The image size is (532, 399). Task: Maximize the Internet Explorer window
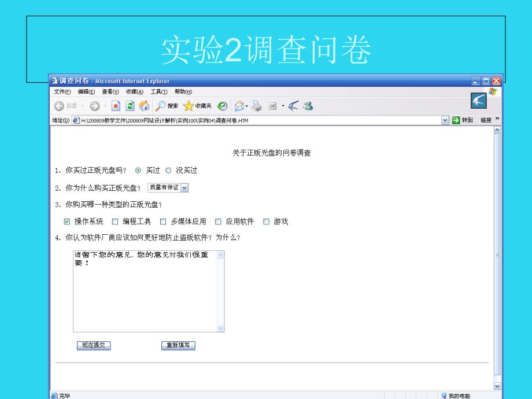(x=486, y=81)
